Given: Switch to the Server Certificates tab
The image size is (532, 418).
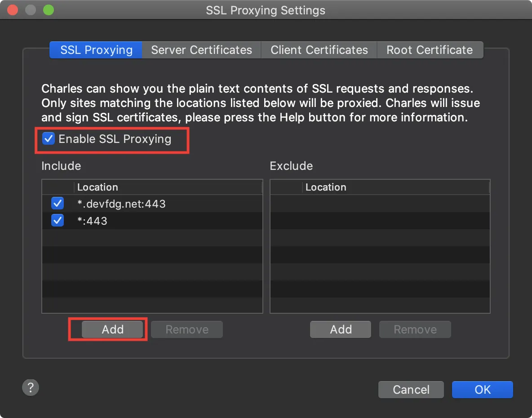Looking at the screenshot, I should (202, 50).
